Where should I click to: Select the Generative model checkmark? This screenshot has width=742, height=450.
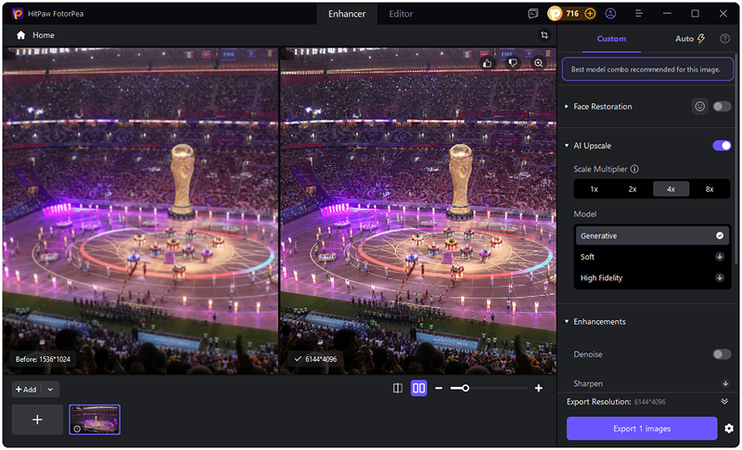point(719,236)
